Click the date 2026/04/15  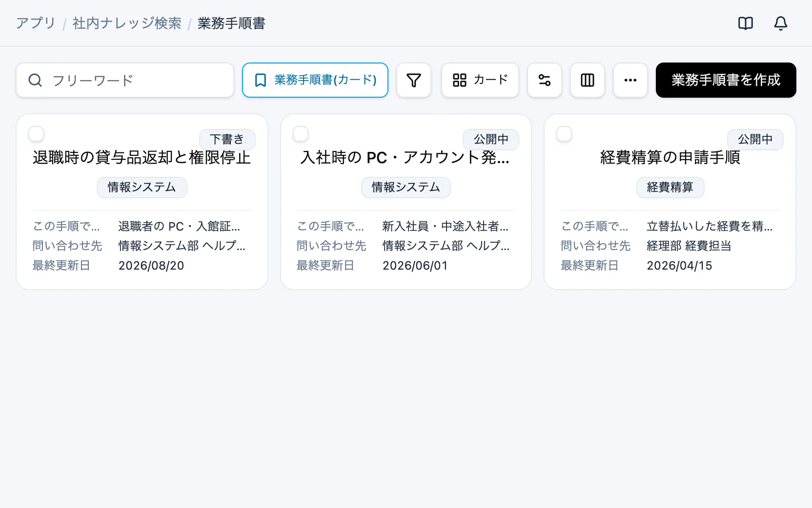click(x=679, y=266)
